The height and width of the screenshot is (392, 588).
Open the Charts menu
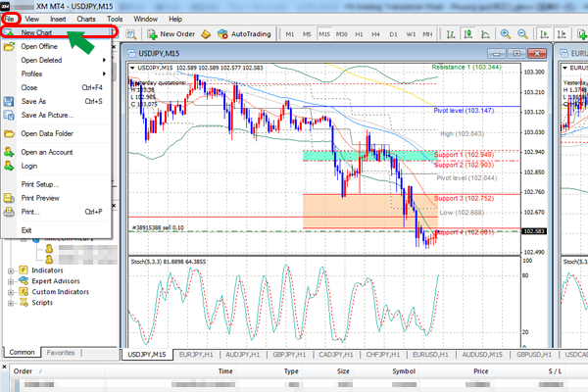tap(86, 19)
